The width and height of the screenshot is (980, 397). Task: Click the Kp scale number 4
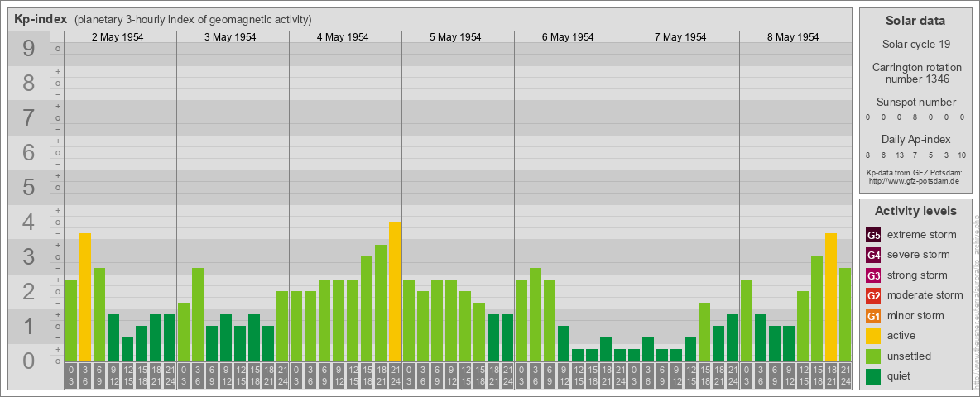29,222
